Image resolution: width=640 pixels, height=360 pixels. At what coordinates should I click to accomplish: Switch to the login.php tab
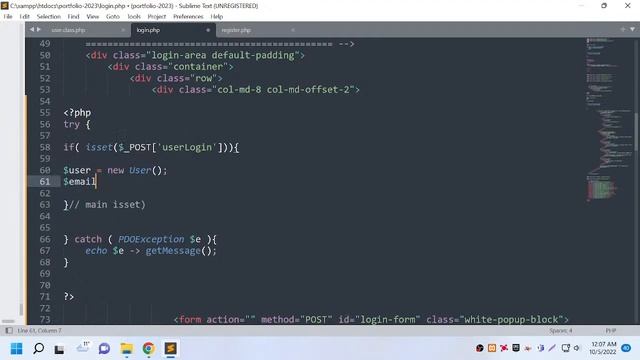click(148, 30)
